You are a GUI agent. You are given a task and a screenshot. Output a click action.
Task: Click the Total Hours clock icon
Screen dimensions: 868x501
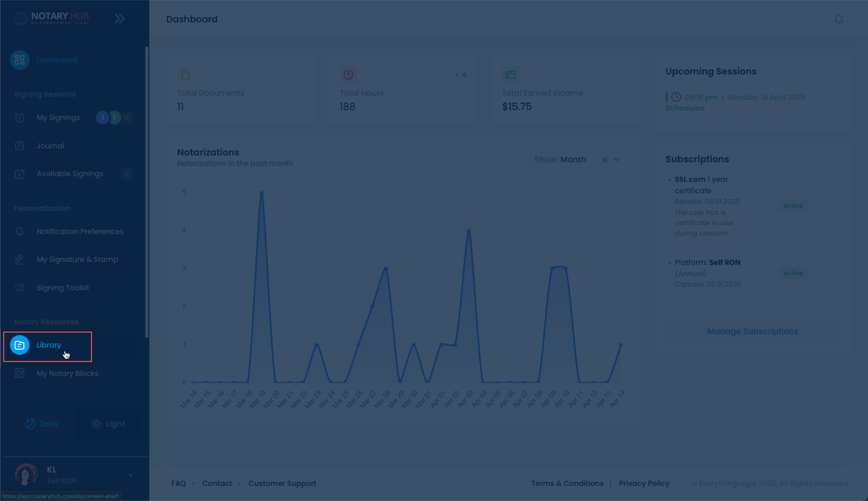348,75
